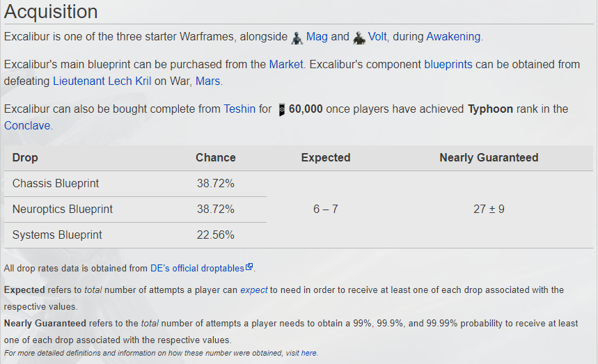Click the italic expect link
The image size is (598, 364).
coord(253,290)
